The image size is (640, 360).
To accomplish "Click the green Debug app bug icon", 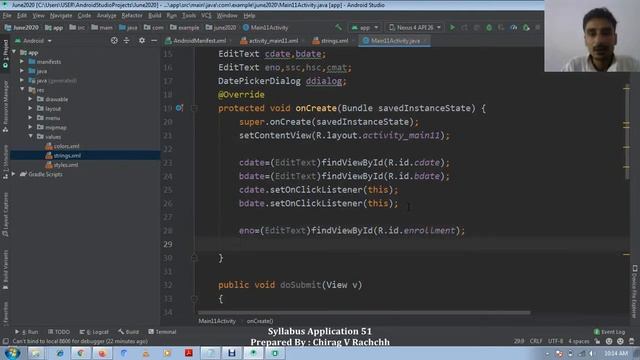I will 489,27.
